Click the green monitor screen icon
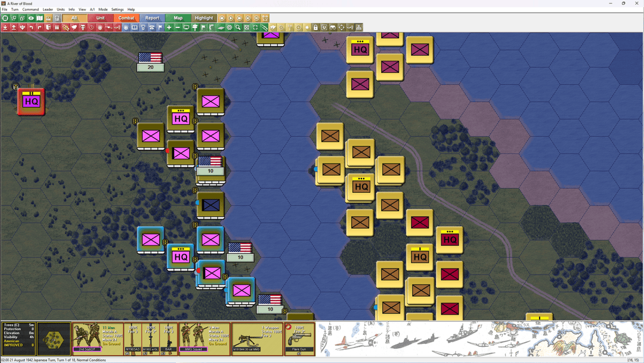This screenshot has height=363, width=644. pyautogui.click(x=186, y=27)
